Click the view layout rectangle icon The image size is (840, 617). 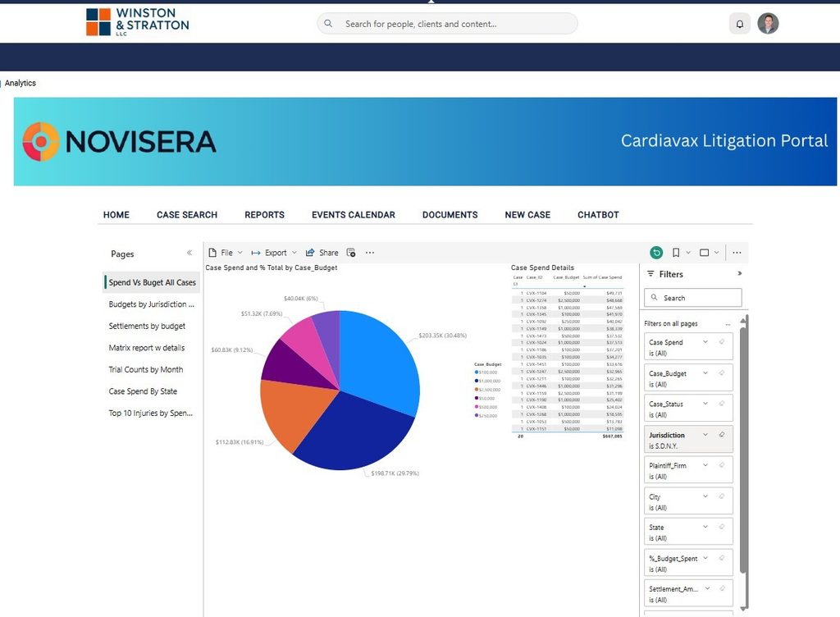705,252
